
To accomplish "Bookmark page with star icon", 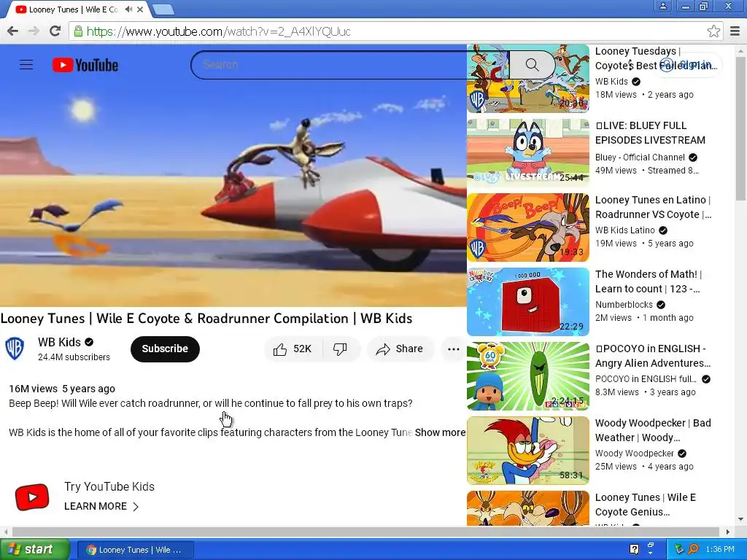I will pyautogui.click(x=713, y=31).
